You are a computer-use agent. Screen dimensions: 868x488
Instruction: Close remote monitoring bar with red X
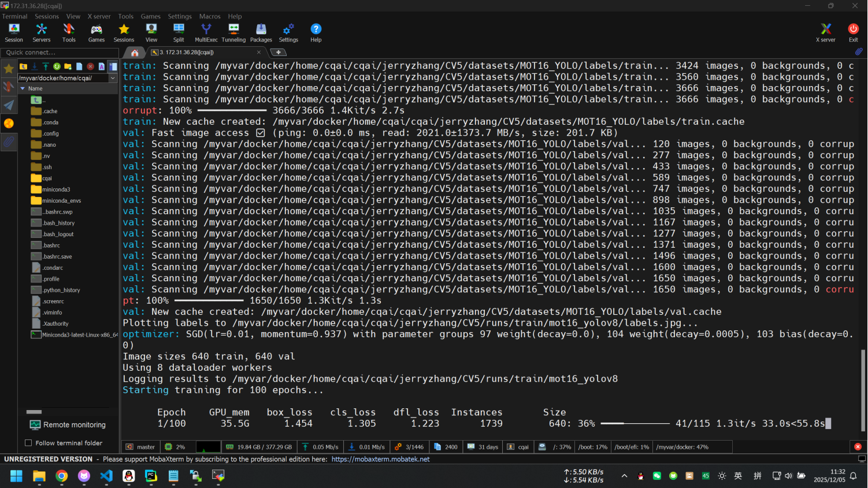point(858,447)
